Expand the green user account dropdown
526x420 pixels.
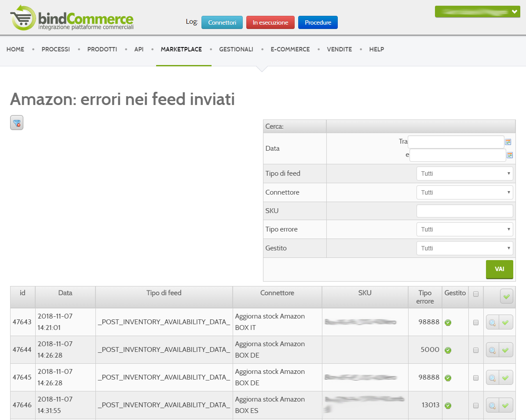point(477,12)
